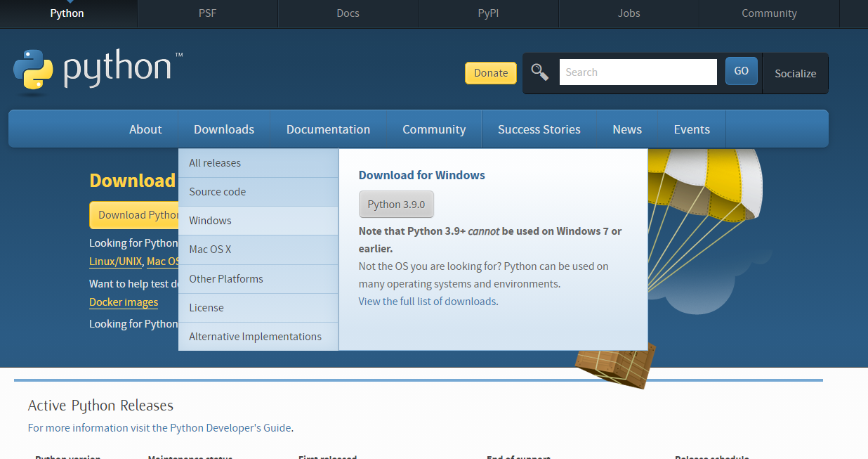The height and width of the screenshot is (459, 868).
Task: Focus the Search input field
Action: (x=638, y=72)
